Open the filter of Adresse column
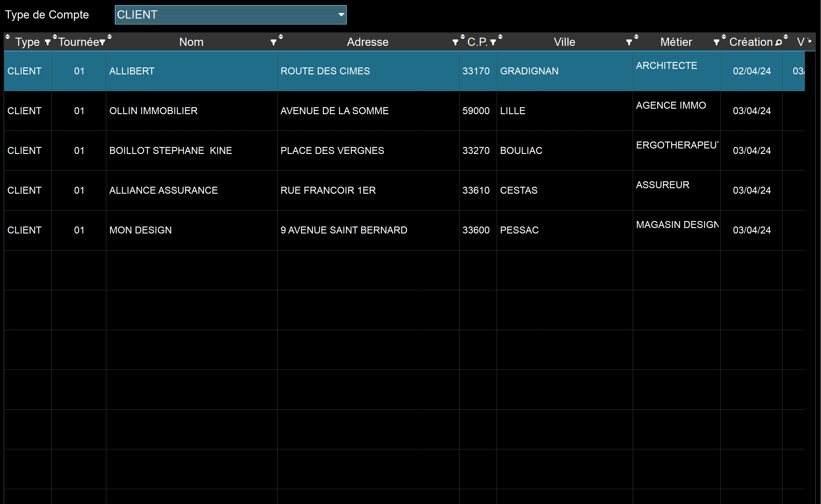821x504 pixels. point(455,42)
